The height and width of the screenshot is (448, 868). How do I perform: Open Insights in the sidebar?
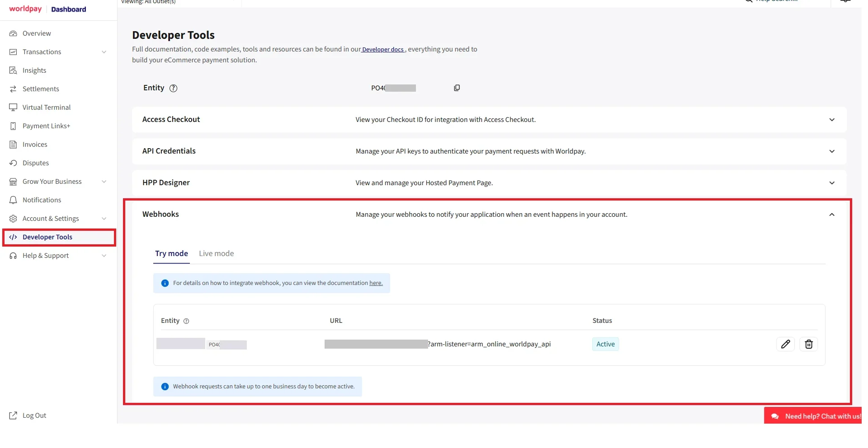pyautogui.click(x=34, y=70)
